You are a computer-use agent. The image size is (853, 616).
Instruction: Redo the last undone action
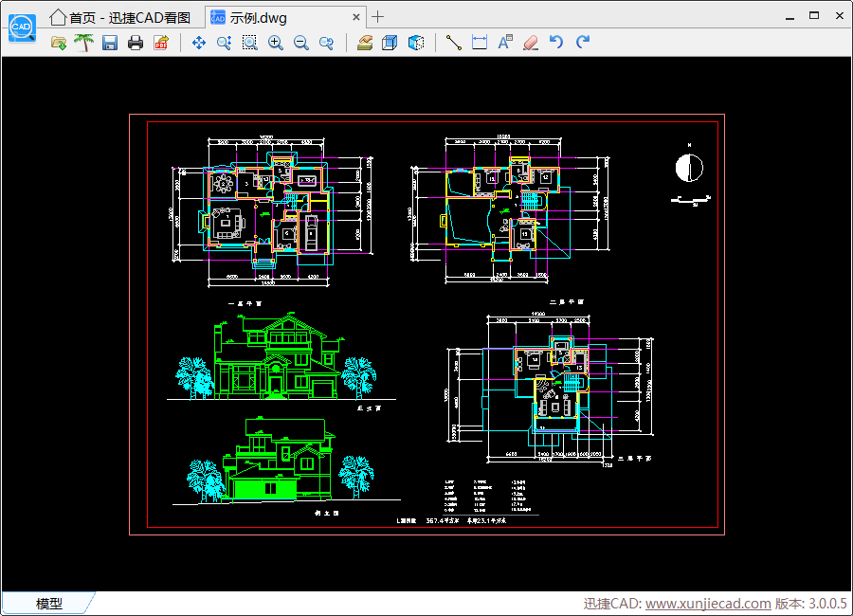click(583, 43)
